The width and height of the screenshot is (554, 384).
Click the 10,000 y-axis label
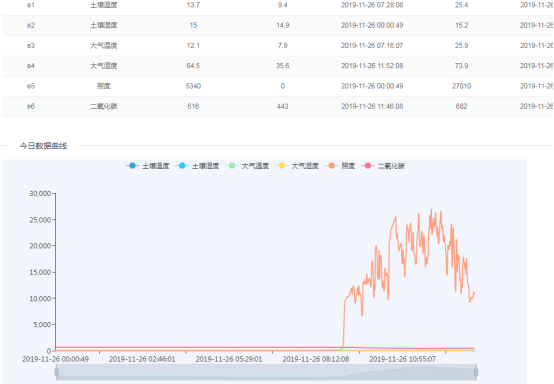tap(40, 299)
